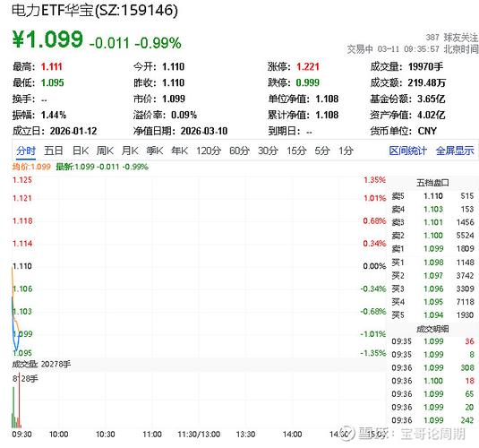The height and width of the screenshot is (448, 479).
Task: Click the 10:30 time axis label
Action: pyautogui.click(x=105, y=435)
